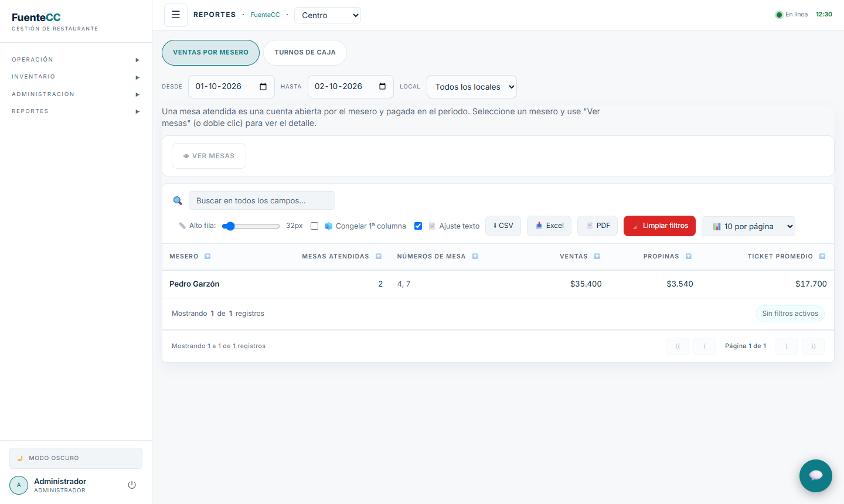Click the Desde date field
This screenshot has width=844, height=504.
[x=232, y=87]
